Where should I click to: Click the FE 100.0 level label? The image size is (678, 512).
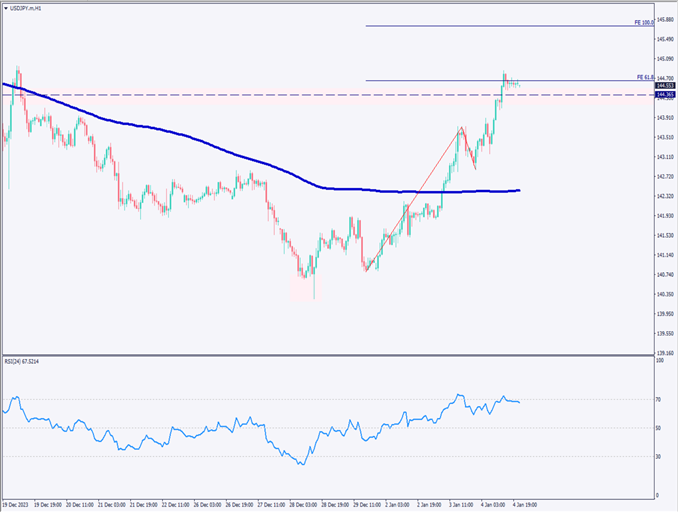click(x=644, y=21)
